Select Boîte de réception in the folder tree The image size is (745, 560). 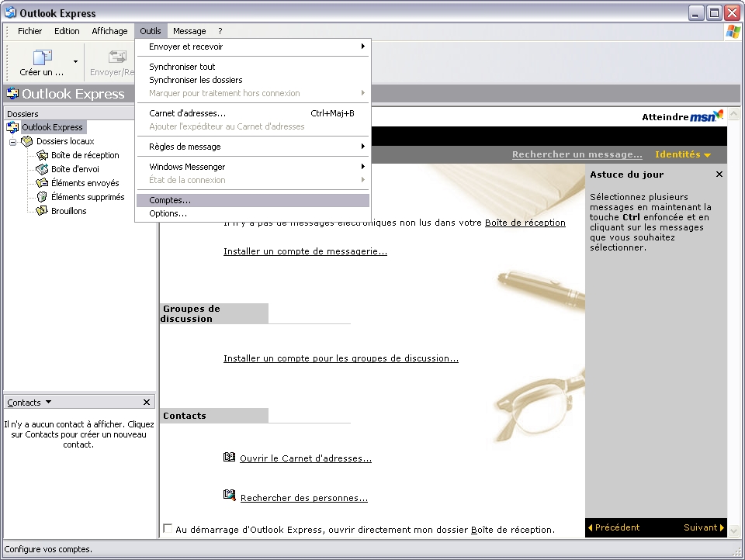coord(85,155)
